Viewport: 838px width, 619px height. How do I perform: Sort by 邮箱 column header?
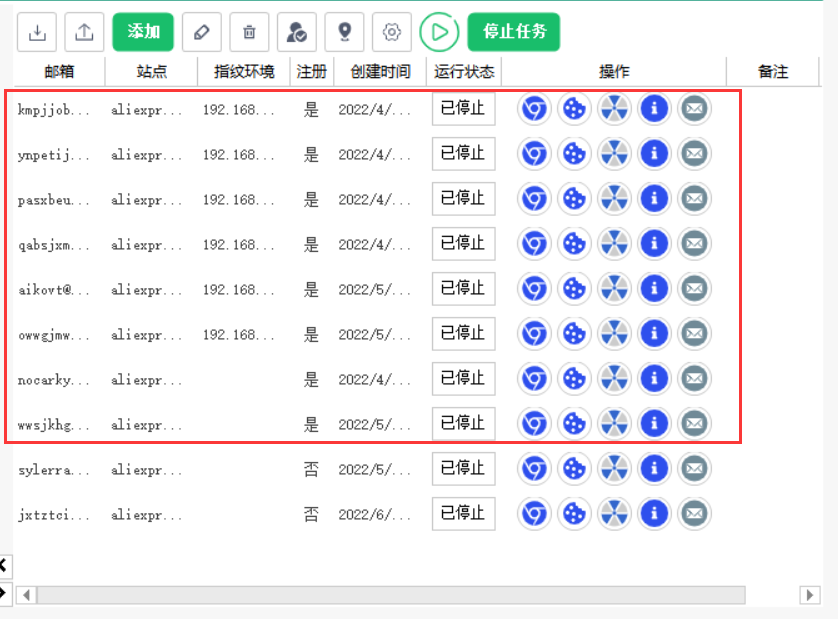click(59, 72)
